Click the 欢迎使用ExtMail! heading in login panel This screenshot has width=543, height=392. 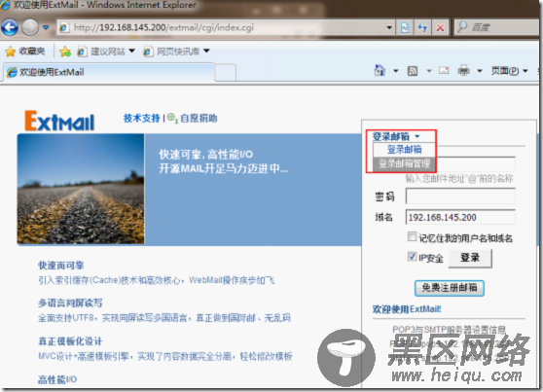point(407,309)
